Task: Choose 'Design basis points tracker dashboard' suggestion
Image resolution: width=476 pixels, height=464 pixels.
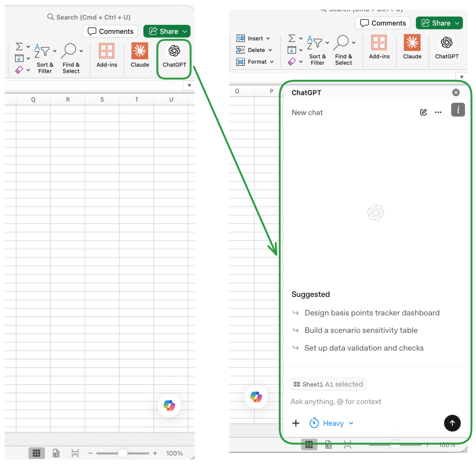Action: click(366, 313)
